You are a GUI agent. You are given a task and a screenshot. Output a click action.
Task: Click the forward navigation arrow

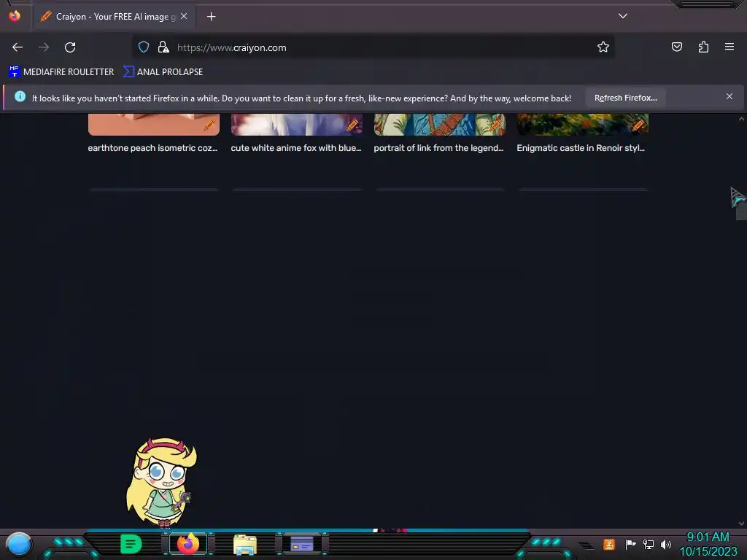pyautogui.click(x=44, y=47)
